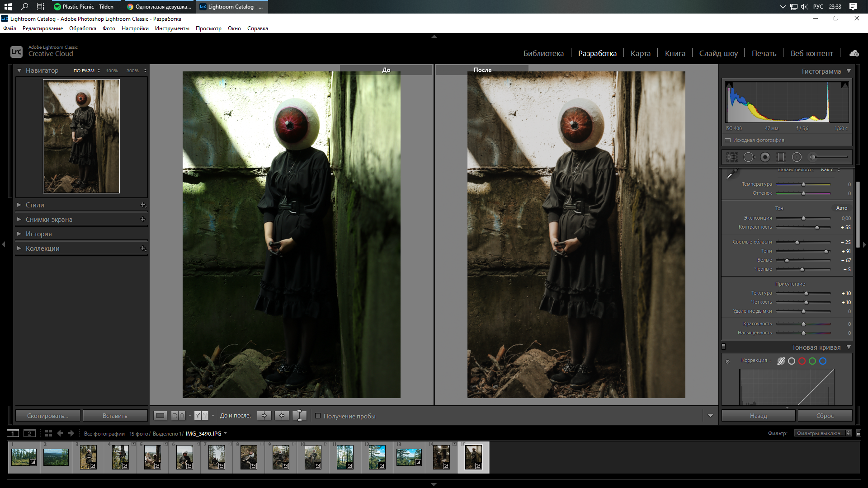
Task: Toggle highlight clipping indicator in histogram
Action: [845, 85]
